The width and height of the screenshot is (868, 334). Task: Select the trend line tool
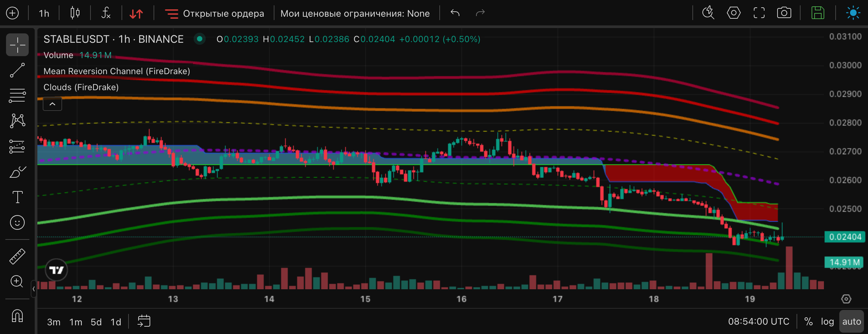pyautogui.click(x=17, y=70)
